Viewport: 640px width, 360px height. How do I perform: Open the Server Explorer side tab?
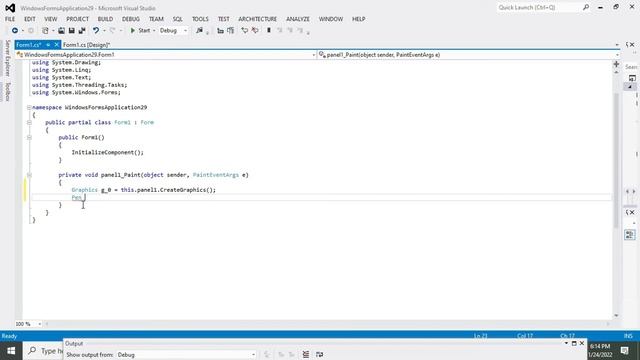coord(7,58)
